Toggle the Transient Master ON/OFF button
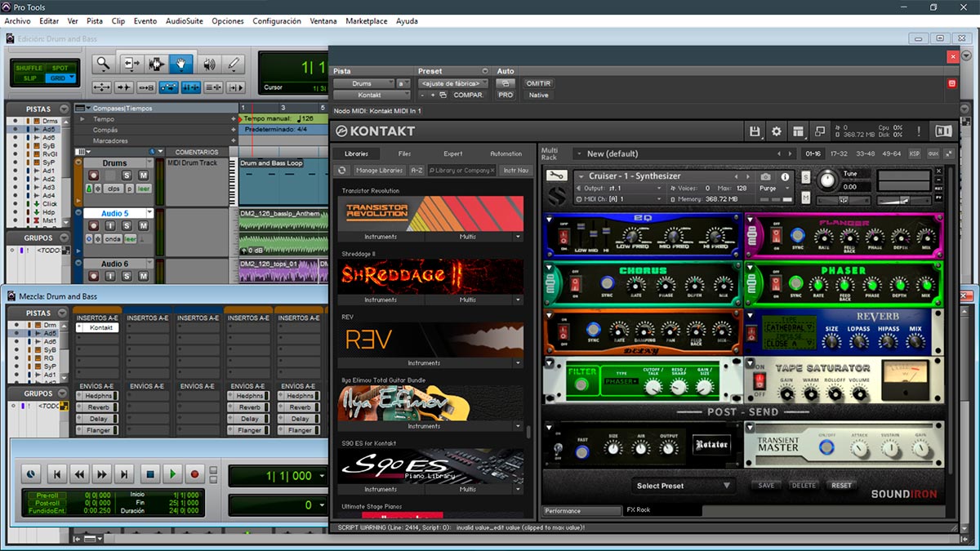The width and height of the screenshot is (980, 551). point(826,448)
